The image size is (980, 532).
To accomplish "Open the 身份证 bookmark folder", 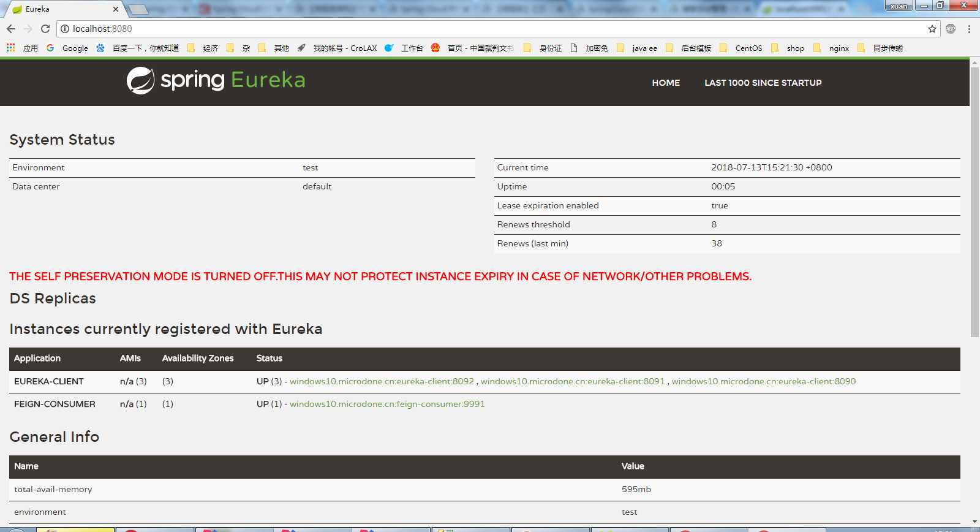I will point(543,48).
